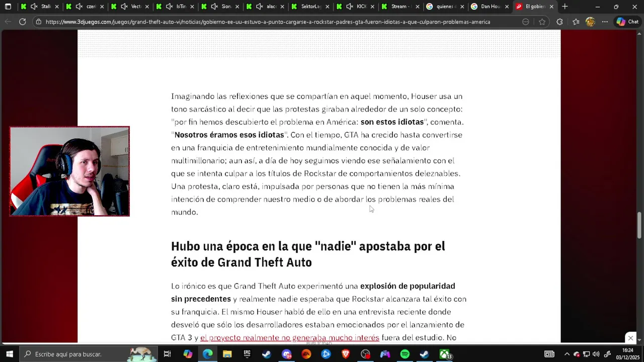
Task: Open Microsoft Edge taskbar icon
Action: coord(207,354)
